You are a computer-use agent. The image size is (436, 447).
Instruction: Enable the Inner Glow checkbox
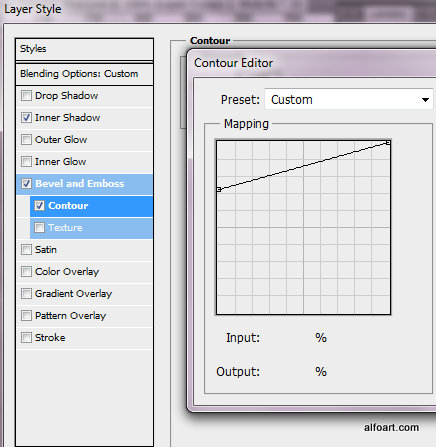26,162
